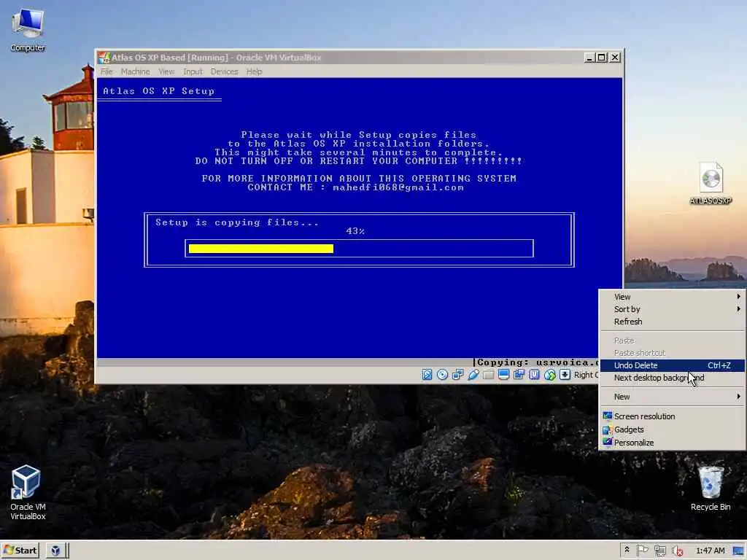Expand the Sort by submenu
747x560 pixels.
point(672,309)
